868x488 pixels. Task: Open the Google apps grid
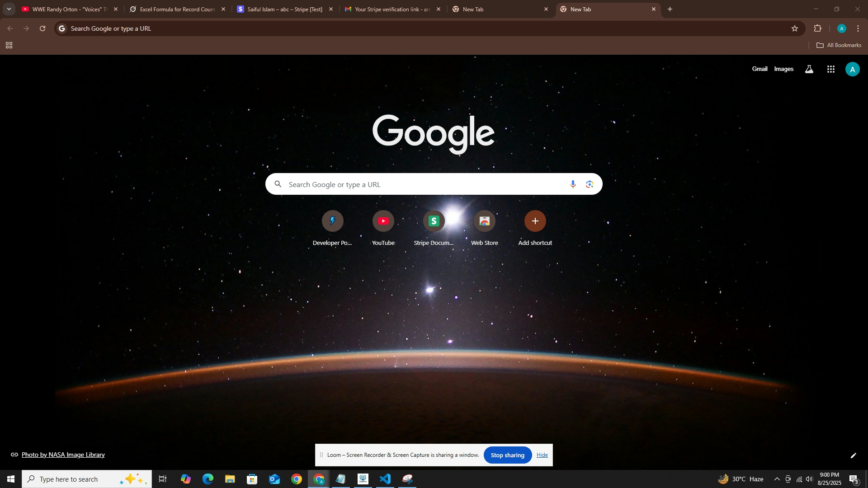pyautogui.click(x=830, y=69)
